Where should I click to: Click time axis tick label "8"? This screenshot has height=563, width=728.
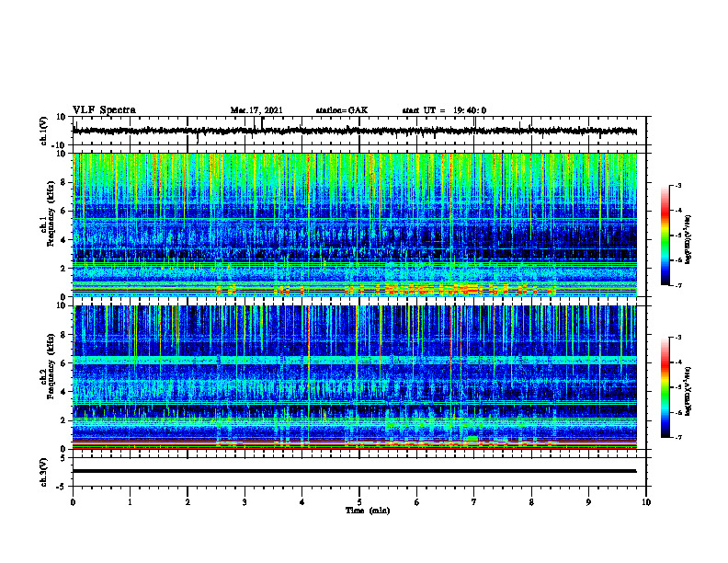click(x=531, y=502)
